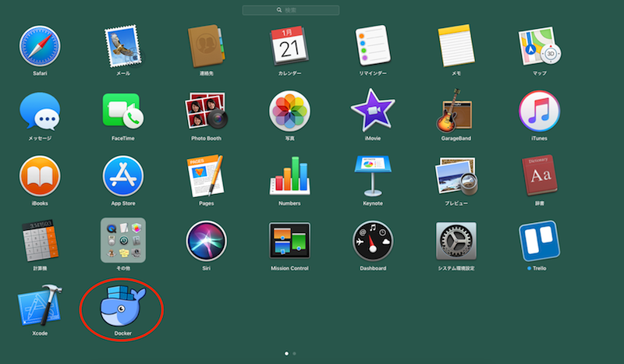Launch Pages
Image resolution: width=624 pixels, height=364 pixels.
[x=206, y=176]
